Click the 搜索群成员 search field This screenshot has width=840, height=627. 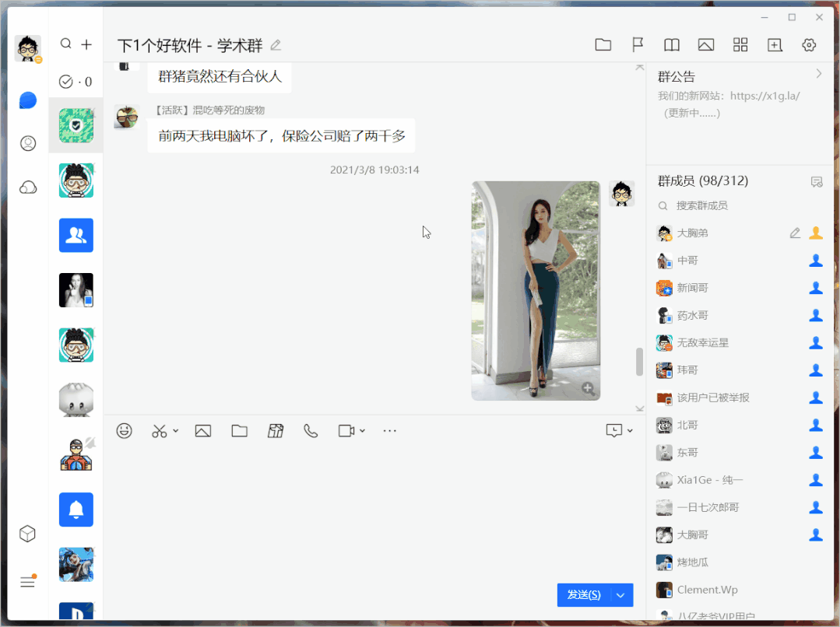pos(732,205)
